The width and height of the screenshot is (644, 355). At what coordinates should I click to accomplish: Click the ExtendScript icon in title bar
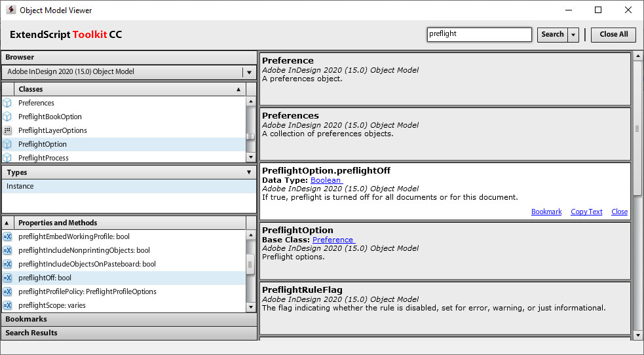coord(10,10)
